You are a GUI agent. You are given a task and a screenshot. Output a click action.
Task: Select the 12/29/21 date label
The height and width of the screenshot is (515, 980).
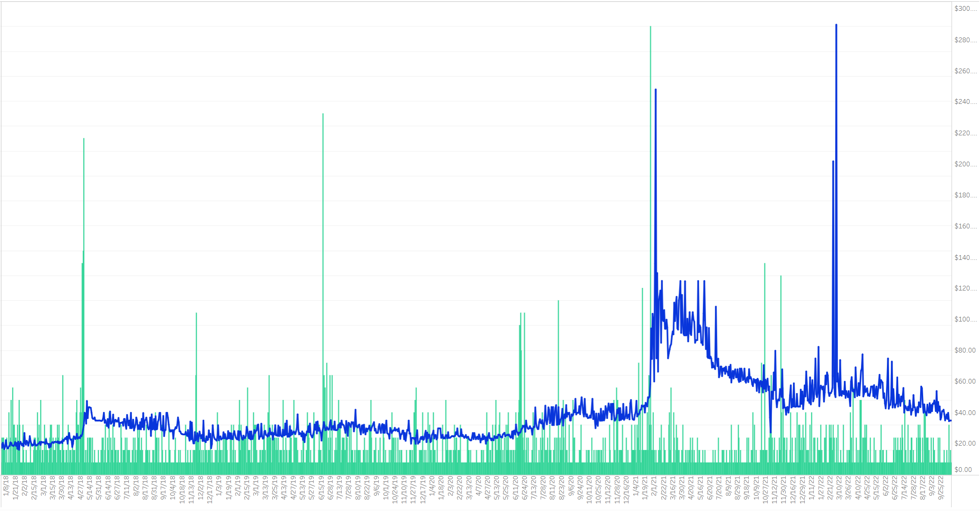pyautogui.click(x=803, y=489)
